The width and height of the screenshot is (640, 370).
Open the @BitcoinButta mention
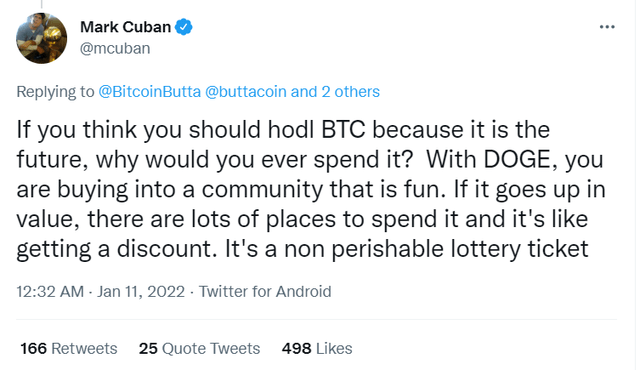point(149,92)
